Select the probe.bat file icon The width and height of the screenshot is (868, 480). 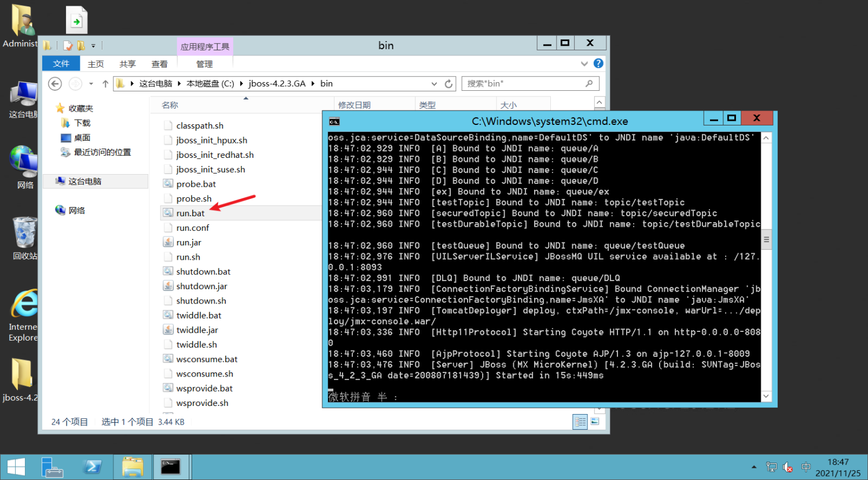pyautogui.click(x=168, y=183)
